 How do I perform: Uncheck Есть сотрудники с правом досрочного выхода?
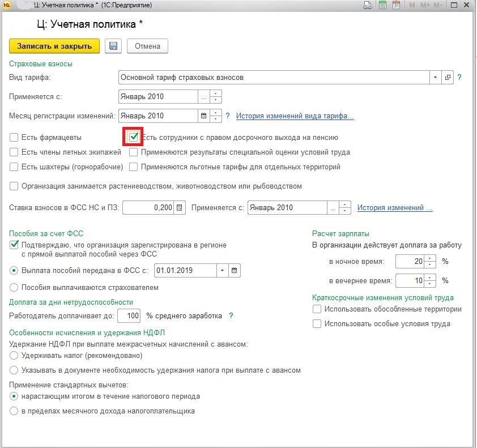click(x=133, y=137)
